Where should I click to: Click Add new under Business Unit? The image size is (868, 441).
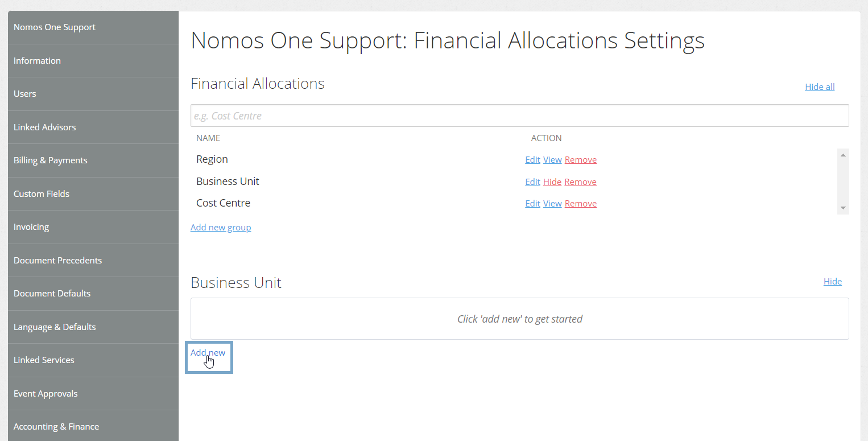click(x=208, y=353)
